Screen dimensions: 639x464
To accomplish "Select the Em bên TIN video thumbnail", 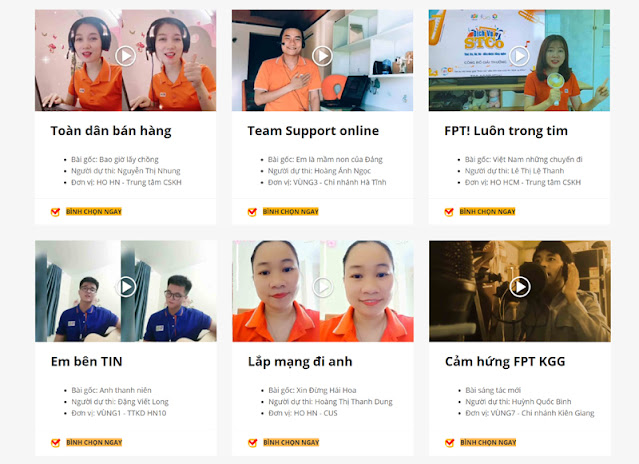I will [x=126, y=291].
